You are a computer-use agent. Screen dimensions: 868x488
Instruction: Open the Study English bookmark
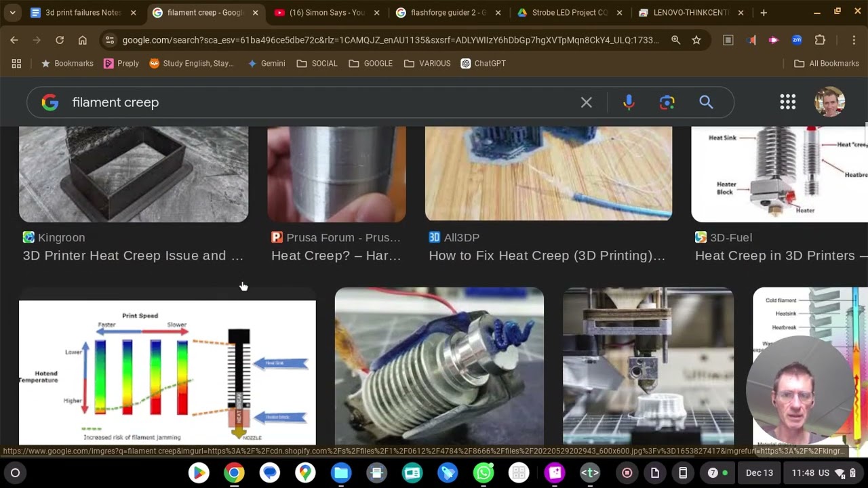click(191, 63)
